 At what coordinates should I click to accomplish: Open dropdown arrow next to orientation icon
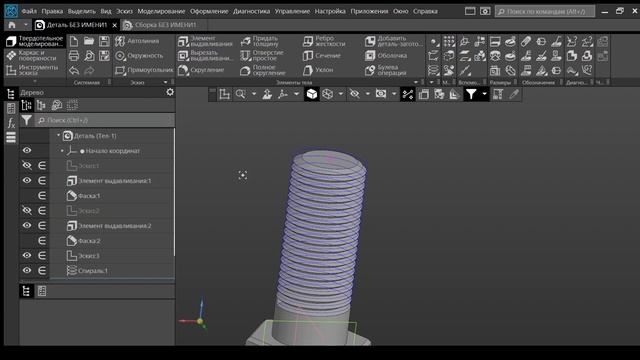pyautogui.click(x=296, y=95)
